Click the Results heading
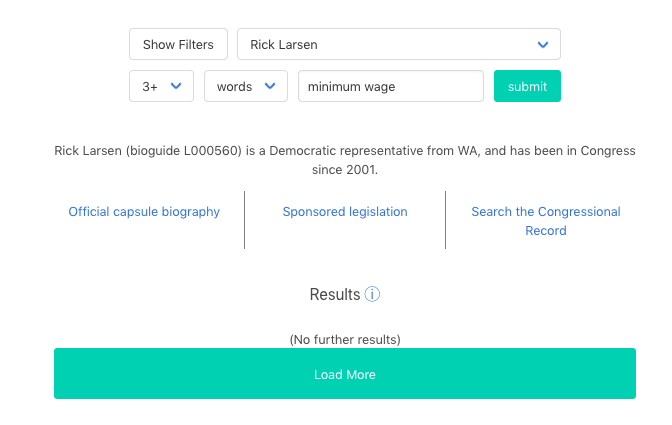This screenshot has width=672, height=425. click(x=335, y=294)
